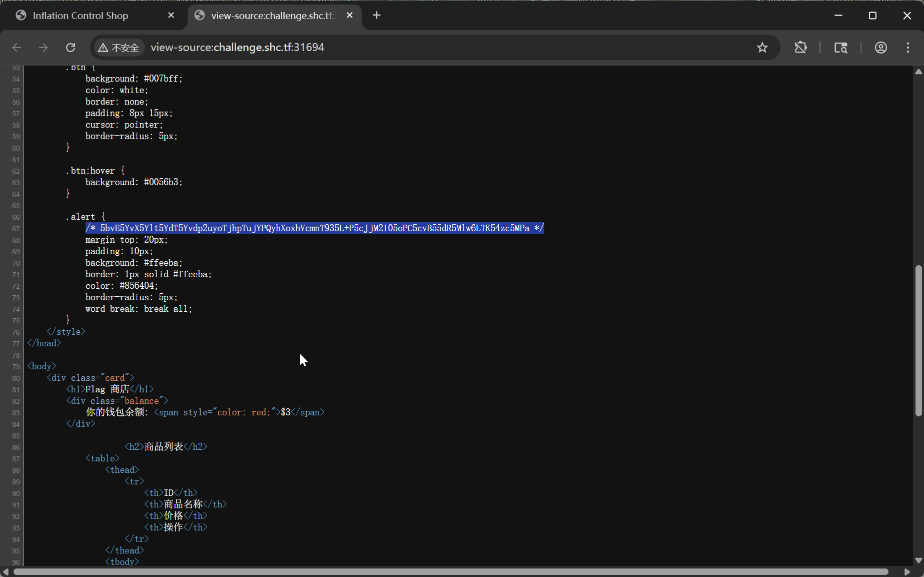Open a new tab with plus button
924x577 pixels.
click(377, 16)
